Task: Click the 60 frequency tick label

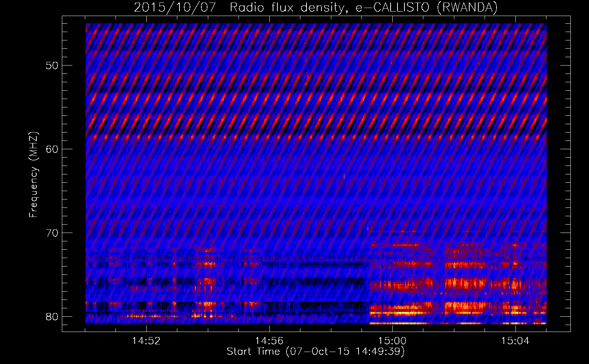Action: (52, 149)
